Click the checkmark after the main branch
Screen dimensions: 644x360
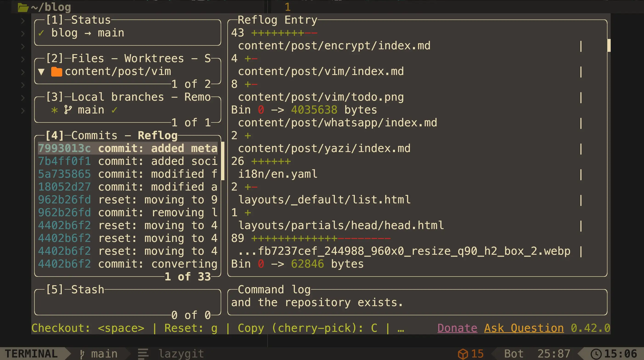coord(114,110)
